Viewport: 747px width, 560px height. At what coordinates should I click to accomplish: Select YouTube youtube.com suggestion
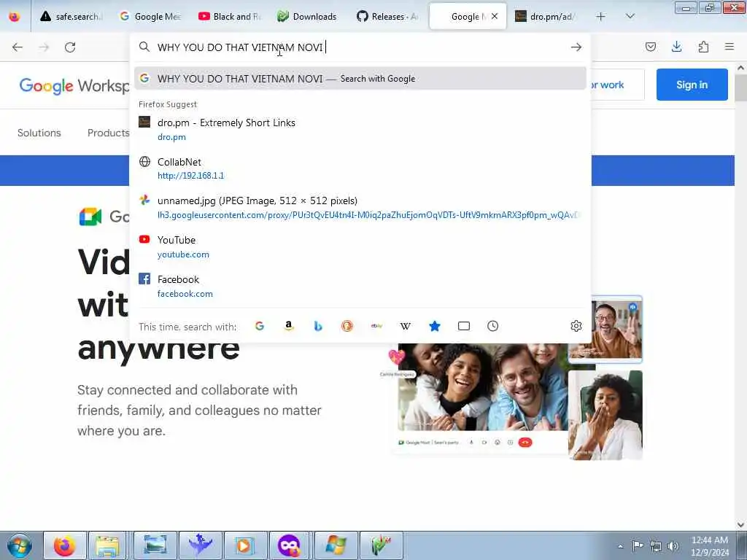coord(360,246)
